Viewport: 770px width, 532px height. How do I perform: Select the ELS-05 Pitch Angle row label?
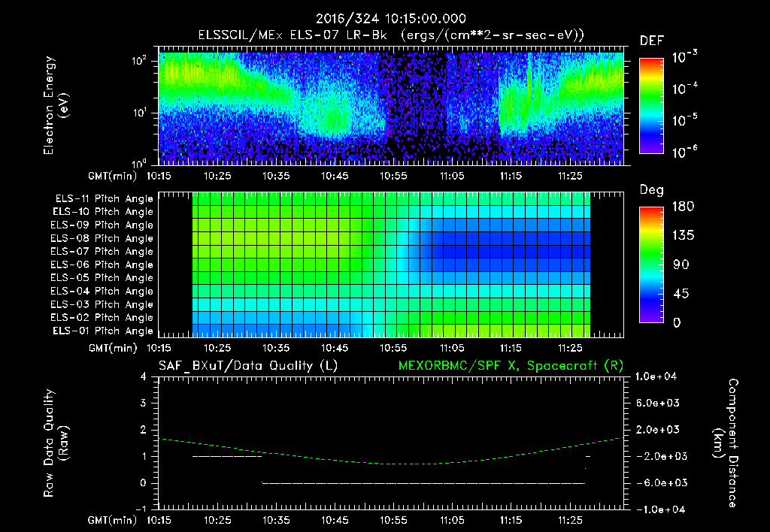102,278
